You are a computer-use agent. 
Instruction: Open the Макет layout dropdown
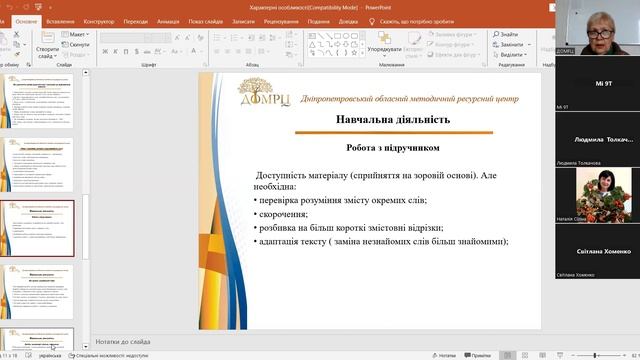(76, 34)
